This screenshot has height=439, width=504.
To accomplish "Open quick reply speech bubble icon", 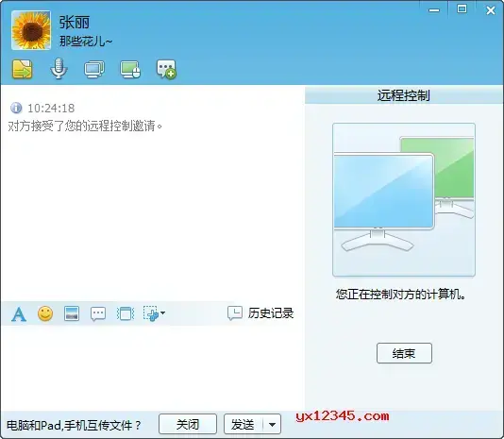I will 98,313.
